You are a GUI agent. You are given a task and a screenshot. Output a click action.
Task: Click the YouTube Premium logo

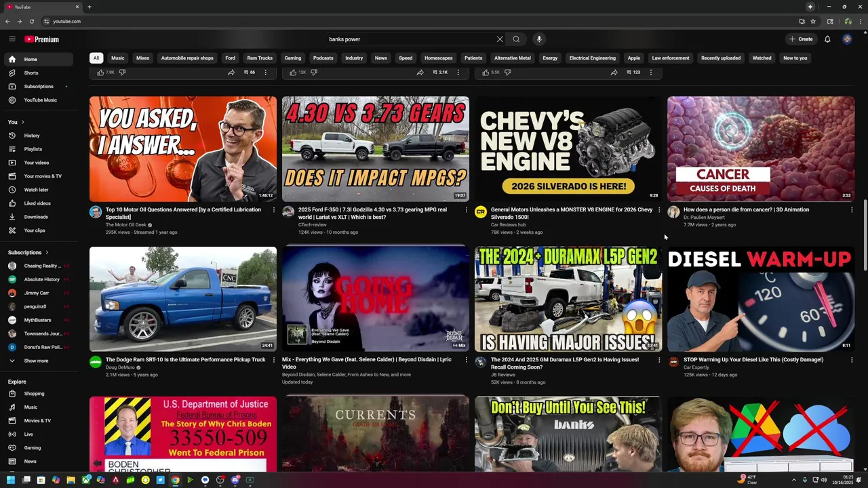click(42, 39)
